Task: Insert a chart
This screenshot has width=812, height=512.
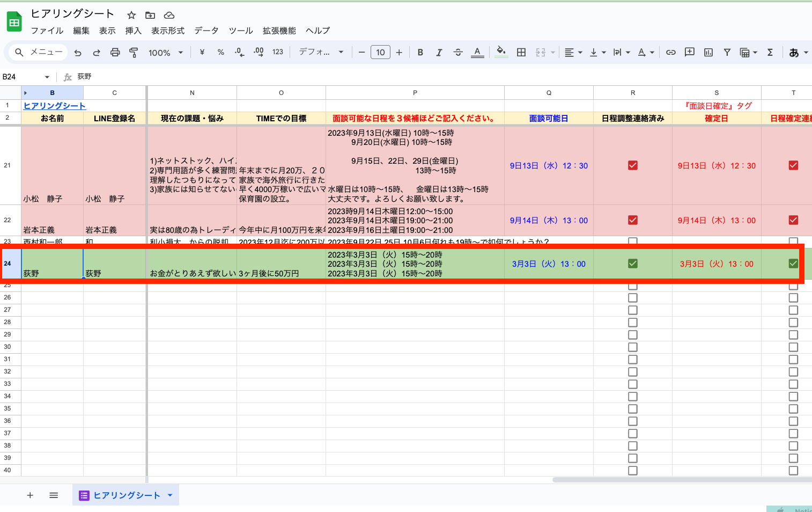Action: pos(708,52)
